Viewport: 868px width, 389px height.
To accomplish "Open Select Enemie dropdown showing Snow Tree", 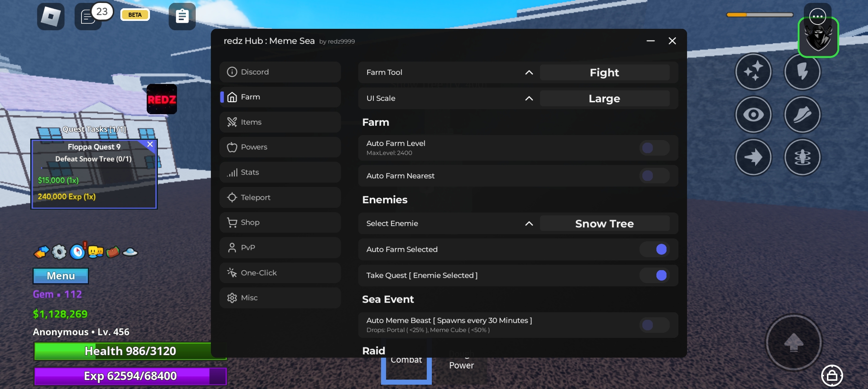I will coord(604,224).
